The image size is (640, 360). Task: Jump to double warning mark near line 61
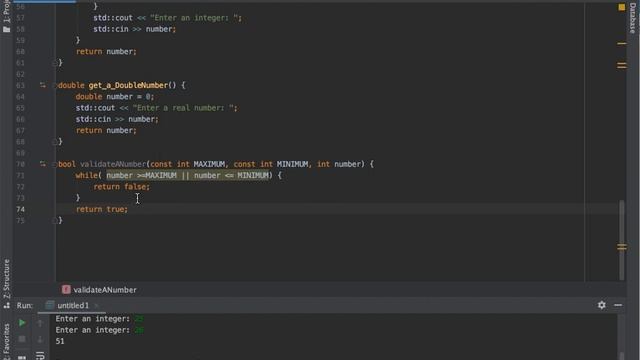click(622, 65)
